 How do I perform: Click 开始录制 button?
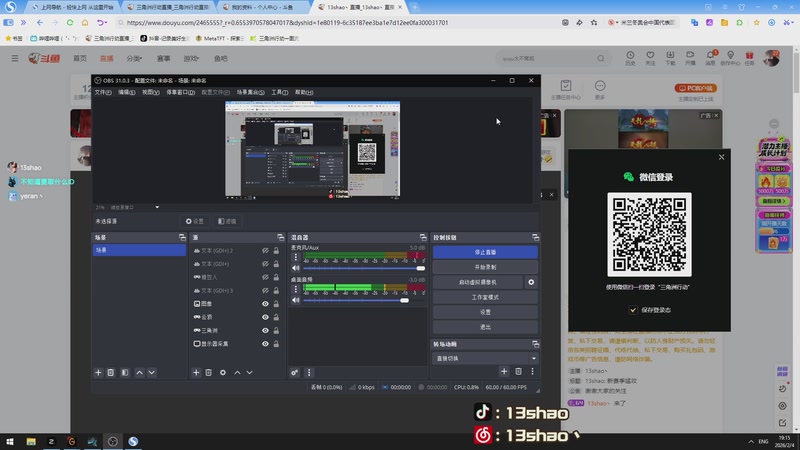[485, 267]
